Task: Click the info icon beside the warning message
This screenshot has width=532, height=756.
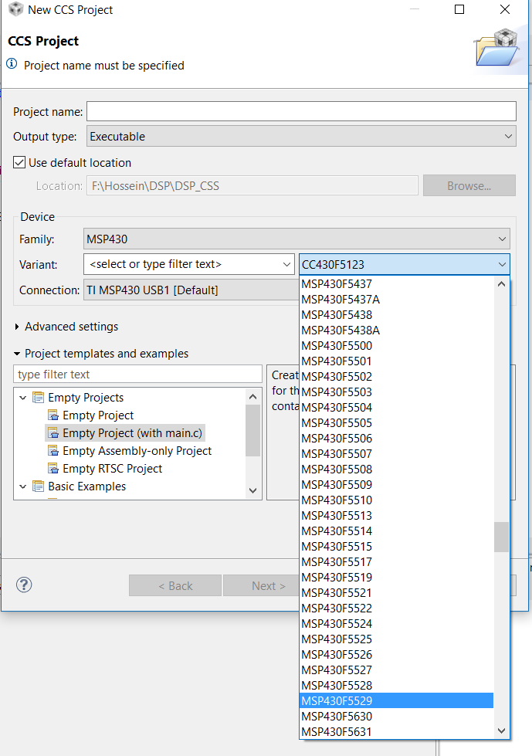Action: [12, 66]
